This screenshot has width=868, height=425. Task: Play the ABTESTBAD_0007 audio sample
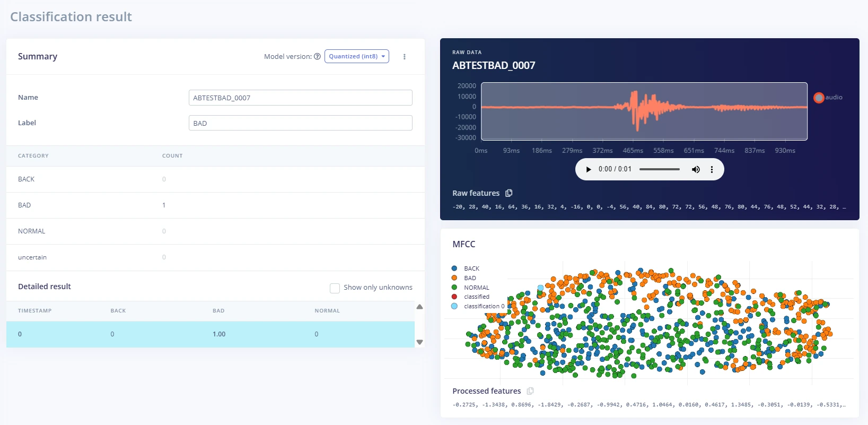tap(589, 169)
